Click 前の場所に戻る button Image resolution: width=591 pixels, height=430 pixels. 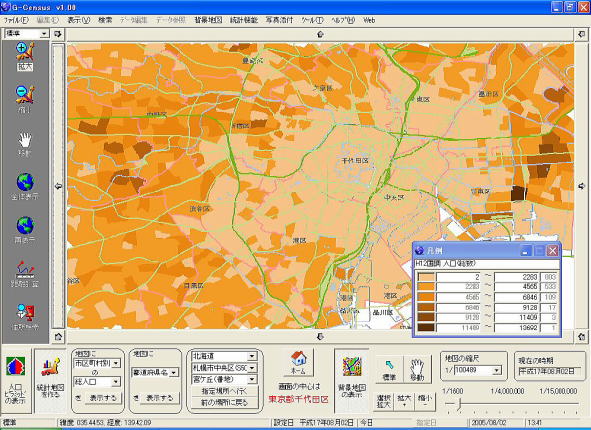(225, 403)
